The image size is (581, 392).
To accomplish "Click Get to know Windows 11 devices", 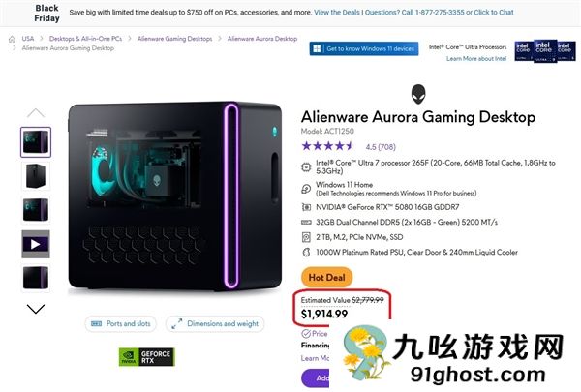I will 364,49.
